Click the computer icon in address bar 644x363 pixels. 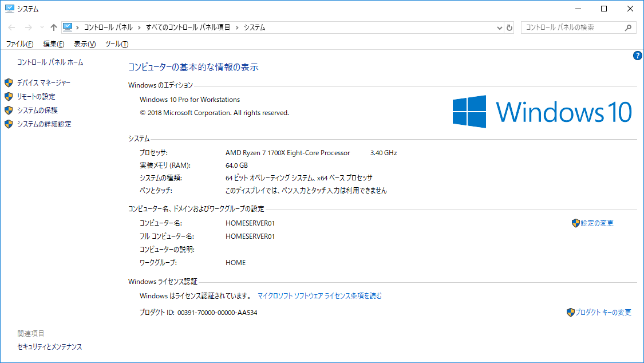tap(68, 27)
